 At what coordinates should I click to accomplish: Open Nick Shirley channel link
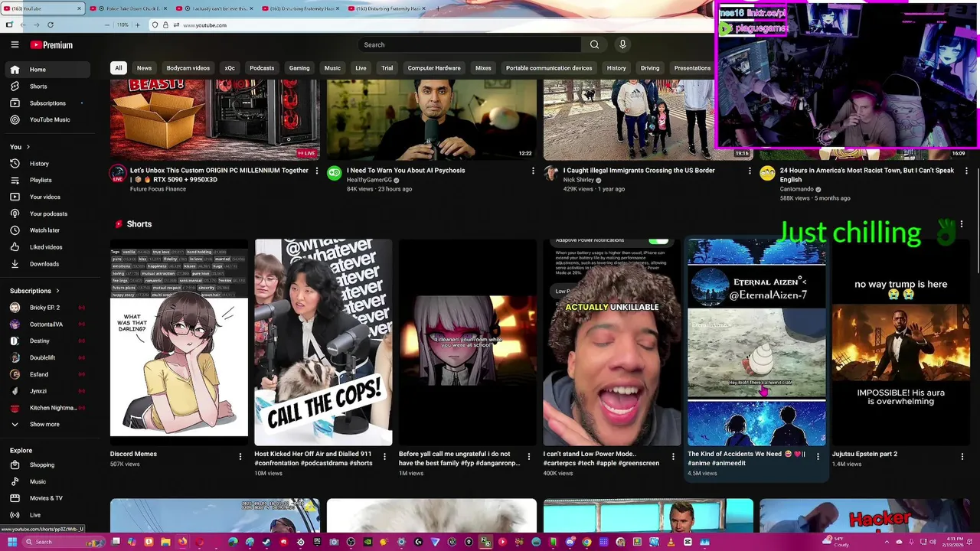click(579, 180)
